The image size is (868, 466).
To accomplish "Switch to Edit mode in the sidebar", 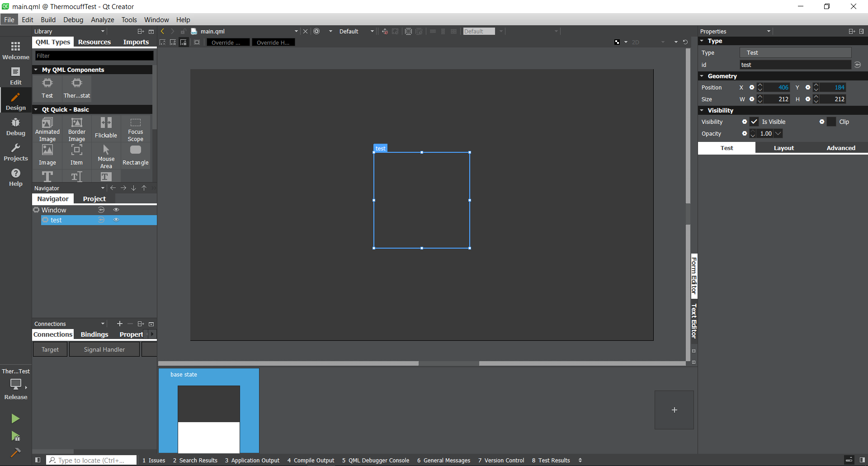I will 16,76.
